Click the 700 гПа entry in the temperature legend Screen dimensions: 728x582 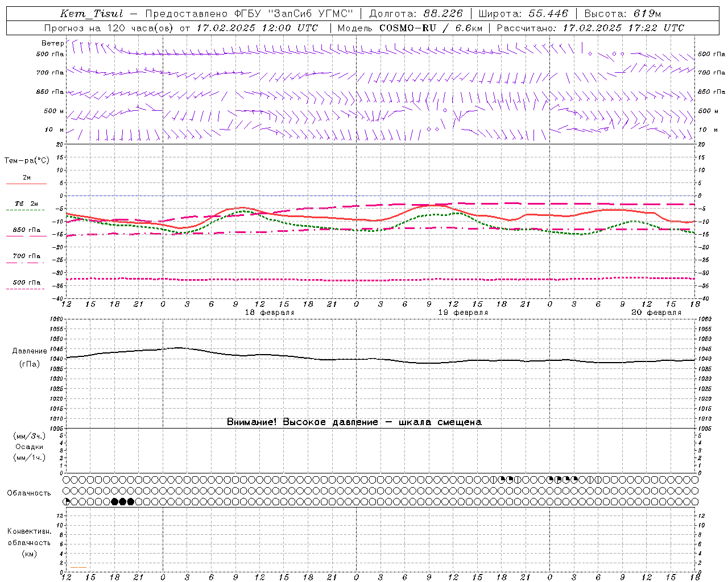[27, 256]
